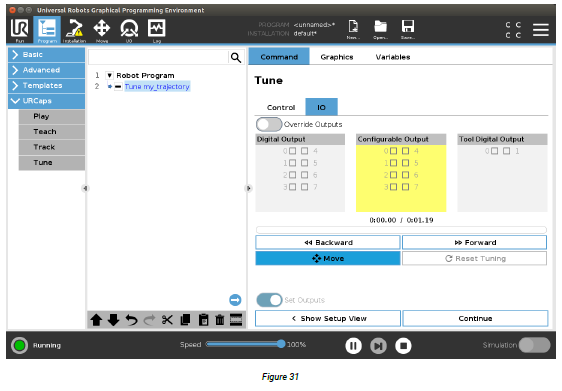Open the hamburger menu icon
The image size is (562, 391).
click(x=540, y=30)
